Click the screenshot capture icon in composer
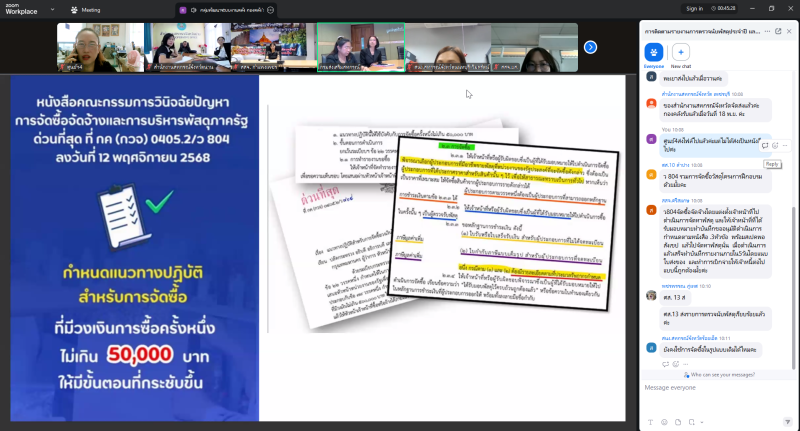800x431 pixels. 693,421
